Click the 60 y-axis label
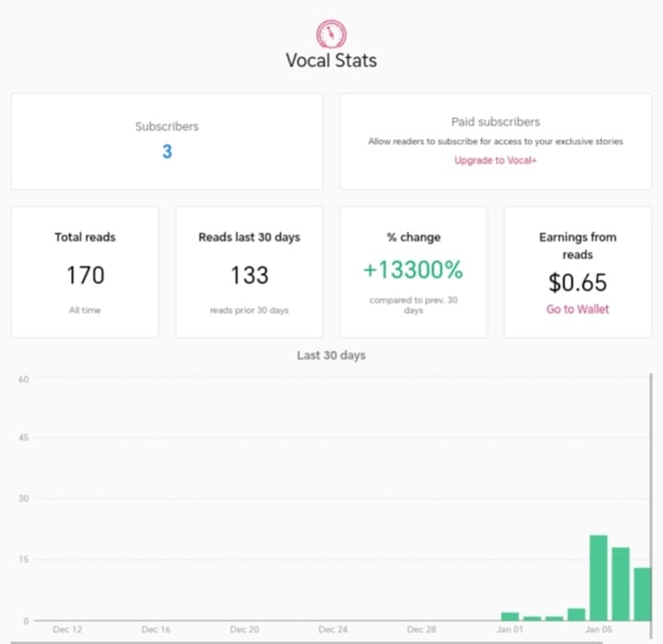Viewport: 663px width, 644px height. pos(24,380)
